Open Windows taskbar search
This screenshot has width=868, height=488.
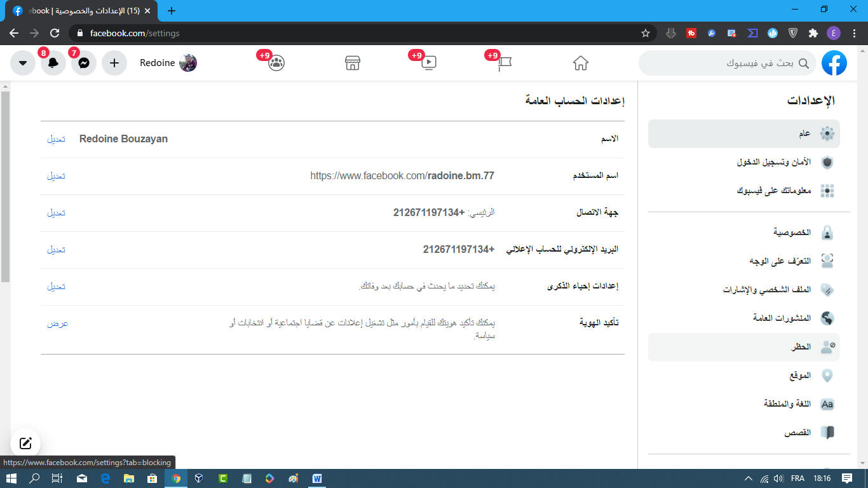(x=35, y=478)
